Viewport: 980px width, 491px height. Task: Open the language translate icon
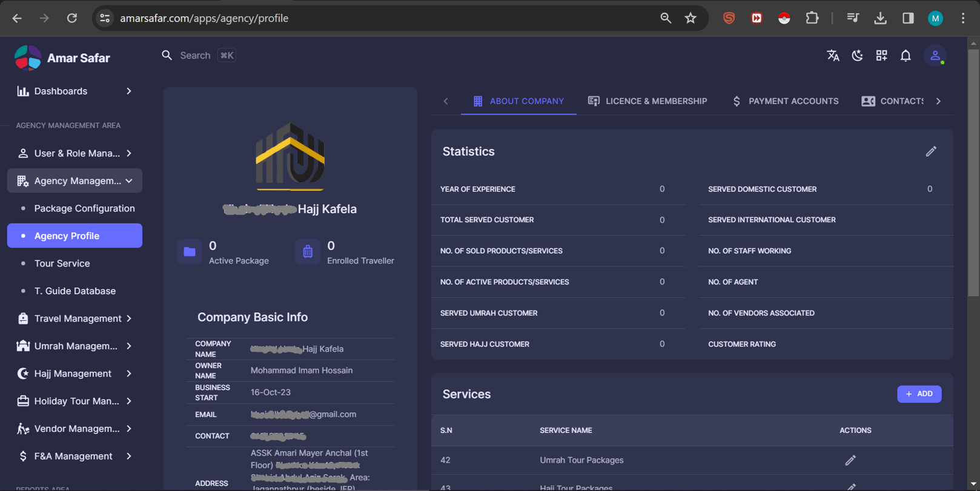(x=833, y=56)
